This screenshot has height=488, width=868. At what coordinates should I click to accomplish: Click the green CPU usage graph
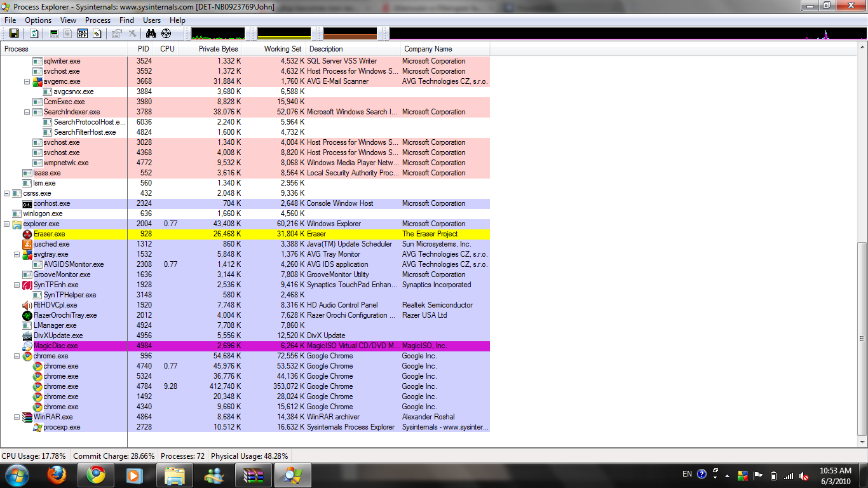click(218, 34)
